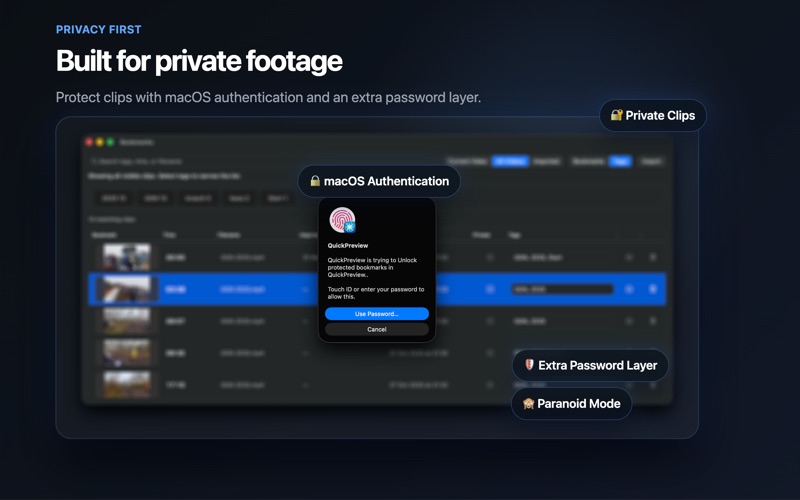Click the 'trying to Unlock protected bookmarks' message

(x=372, y=267)
